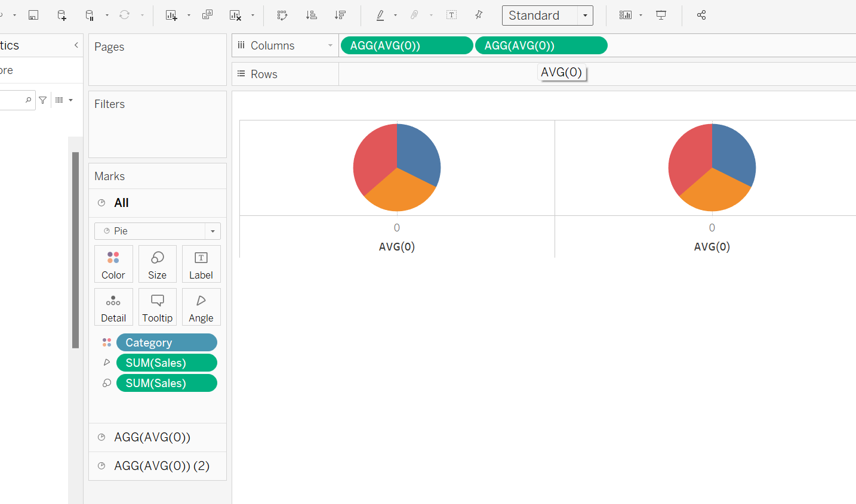
Task: Toggle the show mark labels option
Action: [451, 15]
